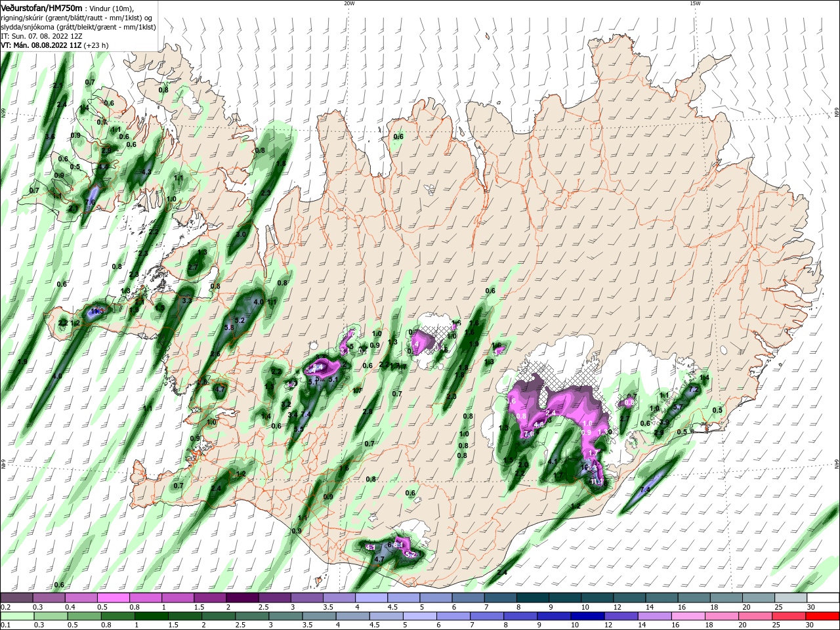The height and width of the screenshot is (630, 840).
Task: Click the 'slydda/snjókoma' legend description line
Action: point(78,27)
